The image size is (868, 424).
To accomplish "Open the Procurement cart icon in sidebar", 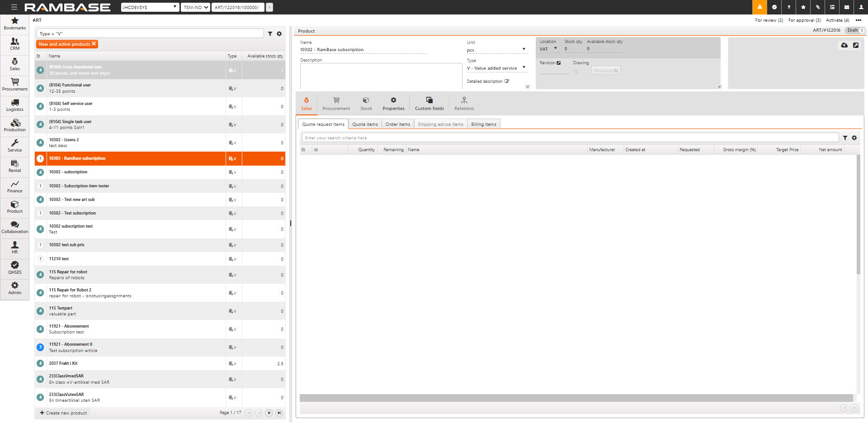I will [x=14, y=85].
